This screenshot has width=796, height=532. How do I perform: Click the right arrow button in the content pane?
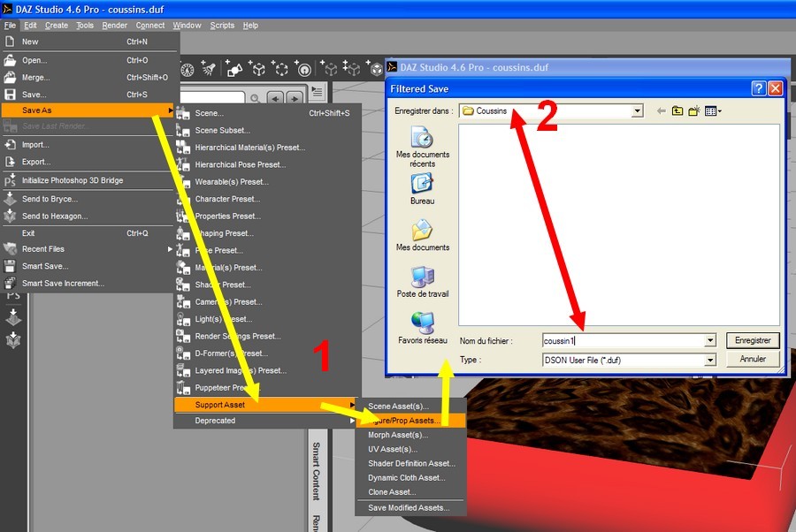click(x=295, y=98)
